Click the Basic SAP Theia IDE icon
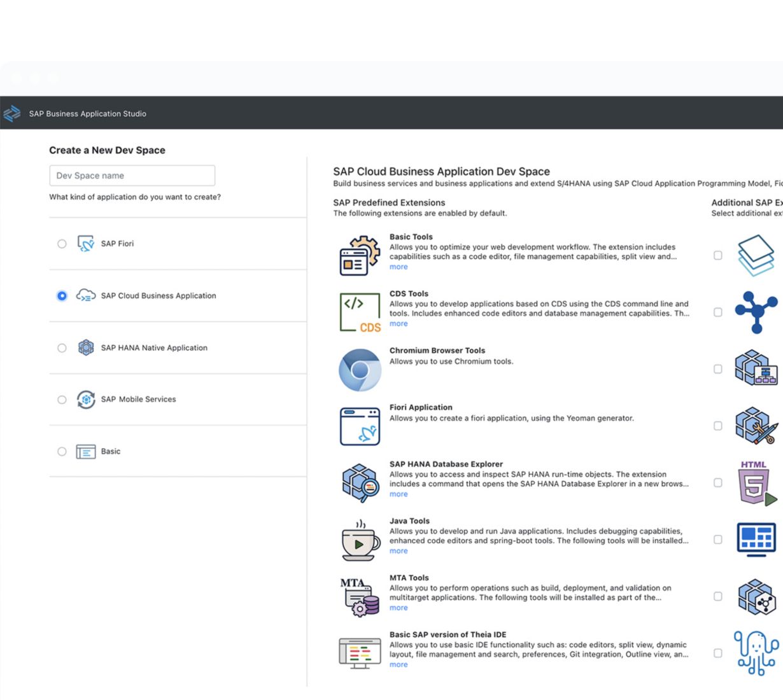Image resolution: width=783 pixels, height=700 pixels. tap(360, 654)
